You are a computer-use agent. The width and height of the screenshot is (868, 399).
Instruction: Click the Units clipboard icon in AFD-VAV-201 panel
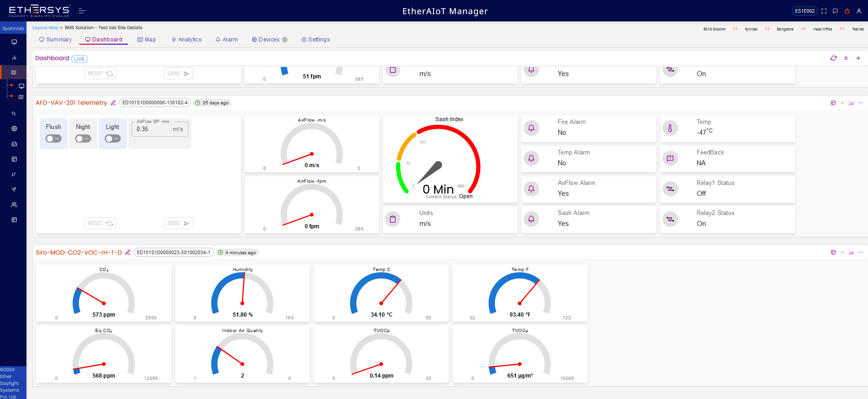pos(393,219)
